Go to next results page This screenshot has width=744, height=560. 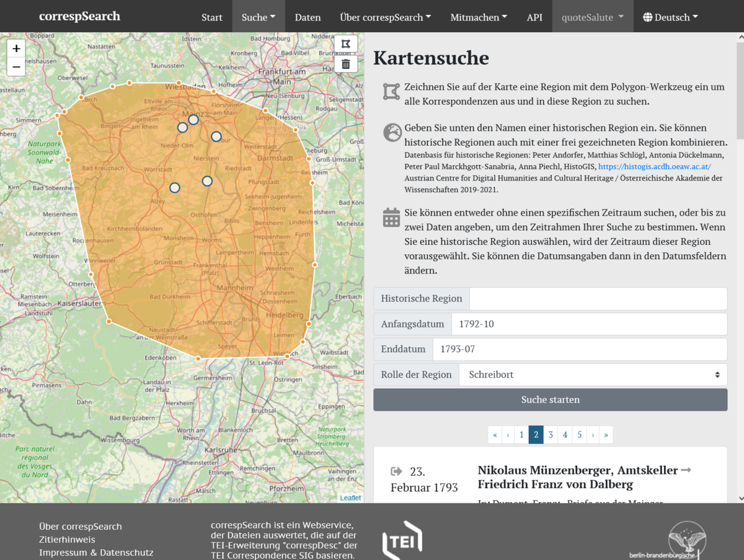(x=593, y=435)
